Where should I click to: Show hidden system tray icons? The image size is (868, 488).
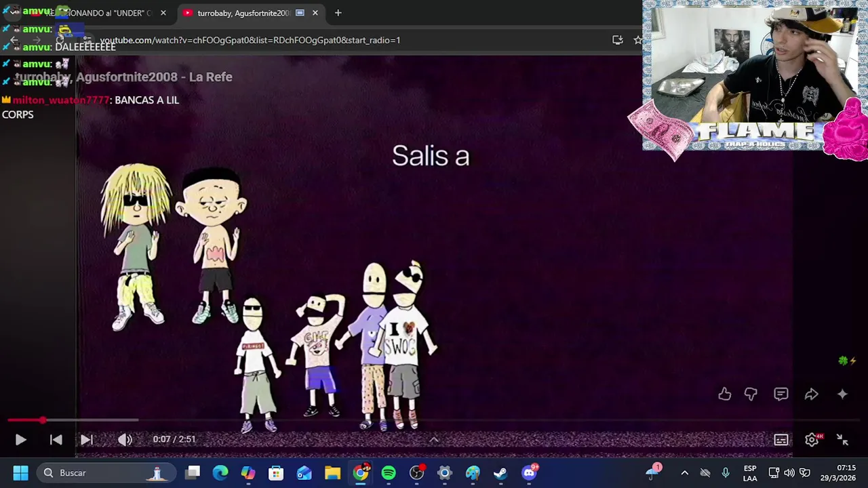(684, 473)
